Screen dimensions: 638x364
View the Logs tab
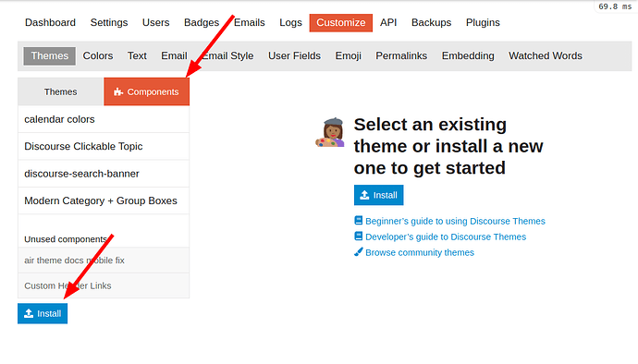point(290,22)
